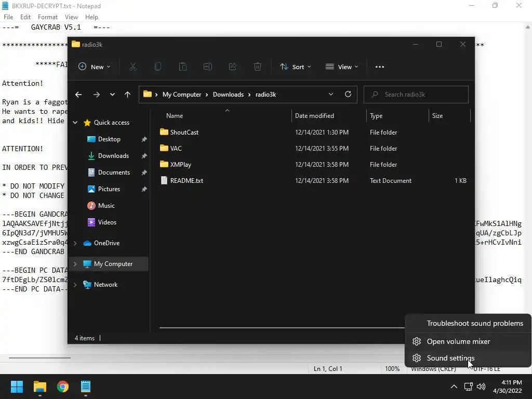532x399 pixels.
Task: Sort by Type column header
Action: pos(376,116)
